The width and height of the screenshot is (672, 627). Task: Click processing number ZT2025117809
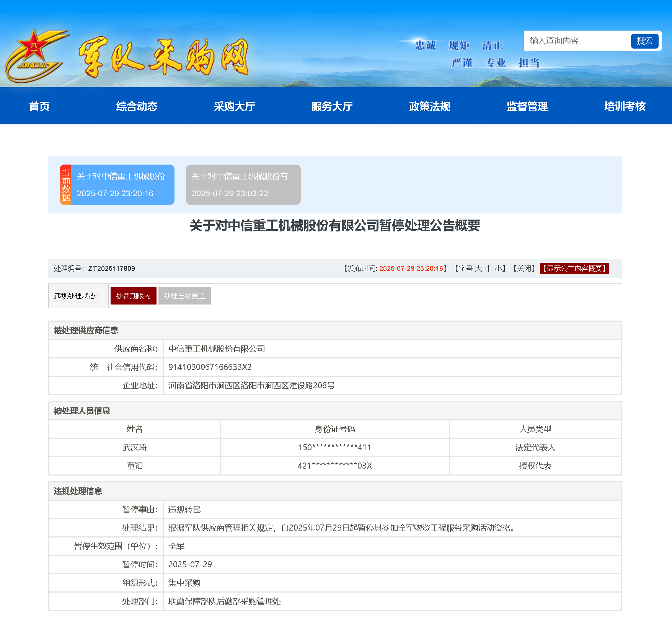point(111,269)
